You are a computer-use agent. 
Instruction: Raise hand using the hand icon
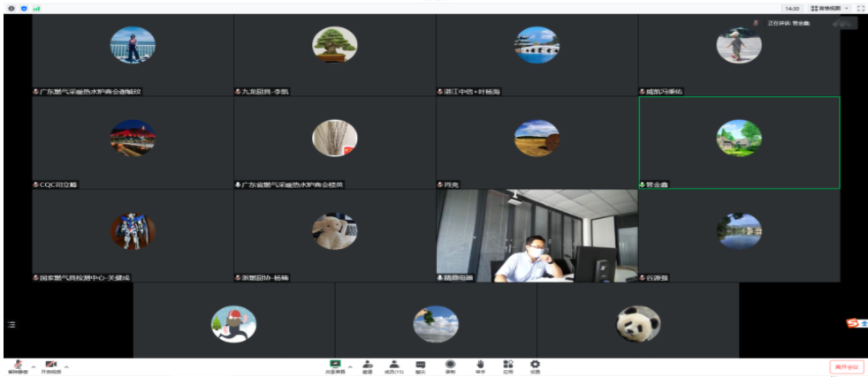(480, 366)
